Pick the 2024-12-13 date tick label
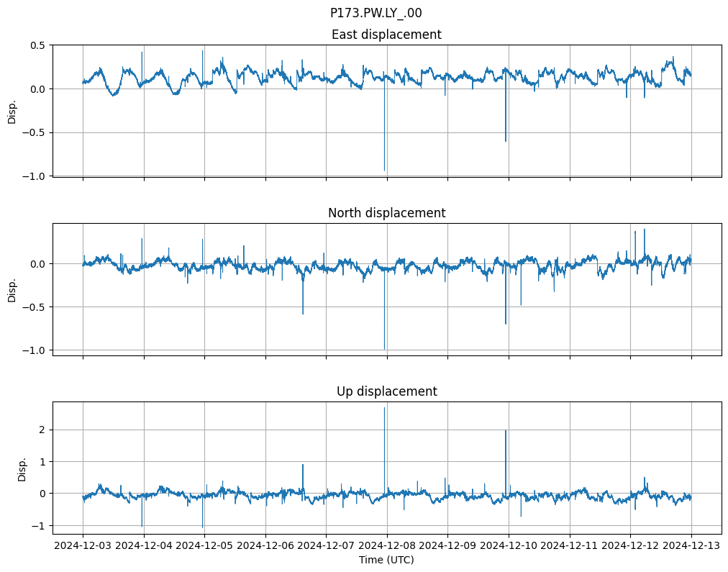The height and width of the screenshot is (572, 728). 691,546
